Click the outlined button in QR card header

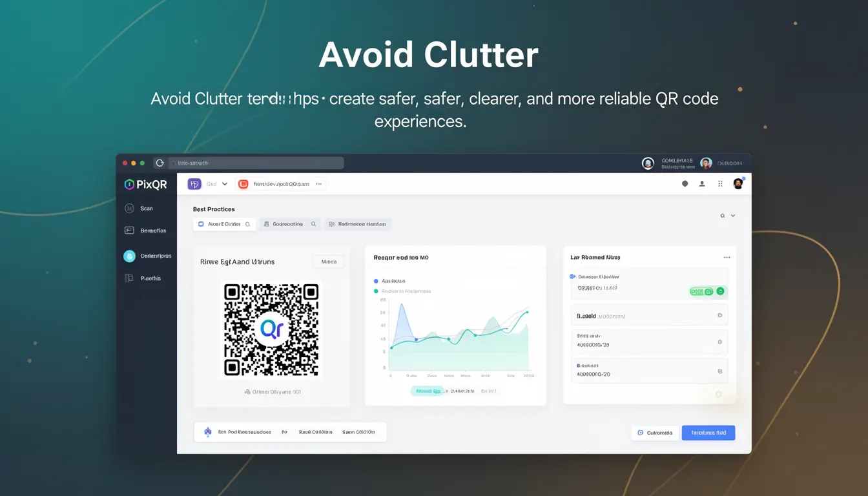(328, 262)
